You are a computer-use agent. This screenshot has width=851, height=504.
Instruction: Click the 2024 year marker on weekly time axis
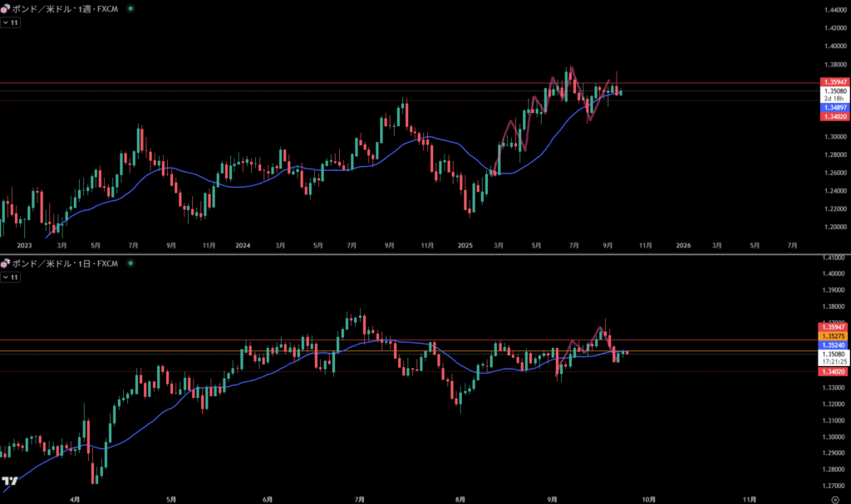coord(243,245)
